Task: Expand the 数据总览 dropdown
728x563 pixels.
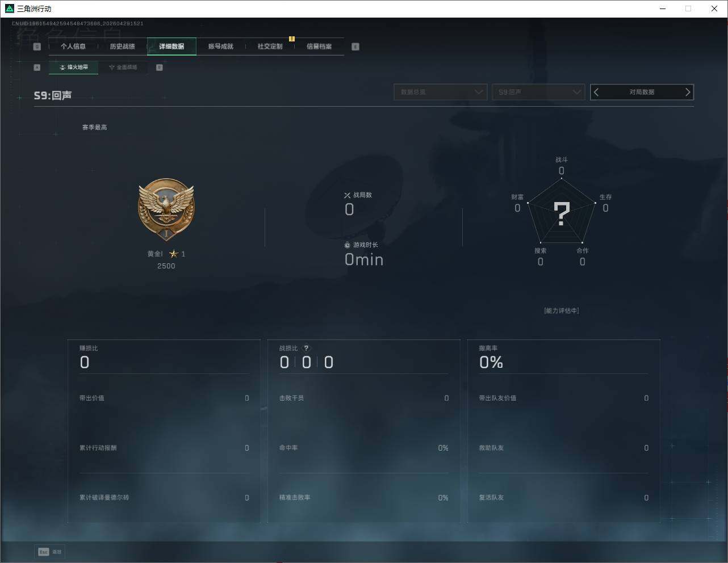Action: [x=441, y=92]
